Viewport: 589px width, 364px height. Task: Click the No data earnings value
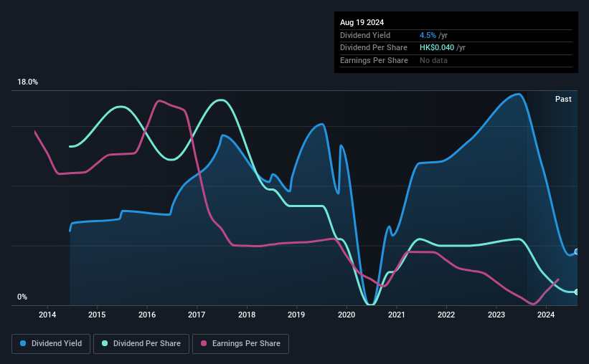[x=433, y=60]
